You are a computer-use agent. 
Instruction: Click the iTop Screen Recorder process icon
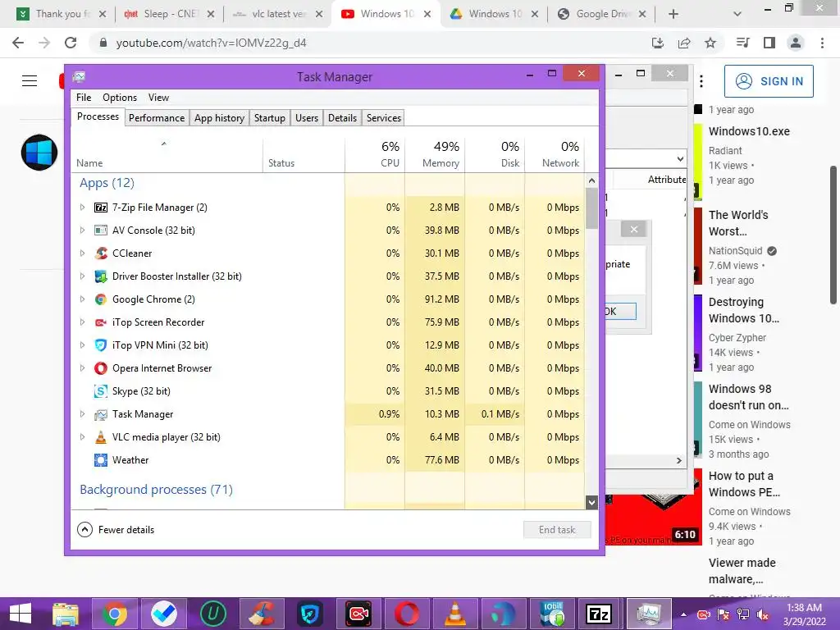coord(101,322)
